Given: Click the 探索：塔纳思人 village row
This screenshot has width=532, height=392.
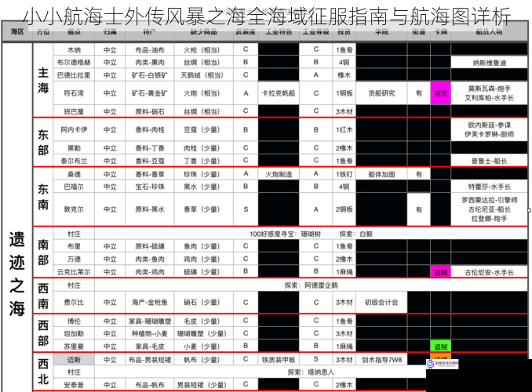Looking at the screenshot, I should [312, 372].
